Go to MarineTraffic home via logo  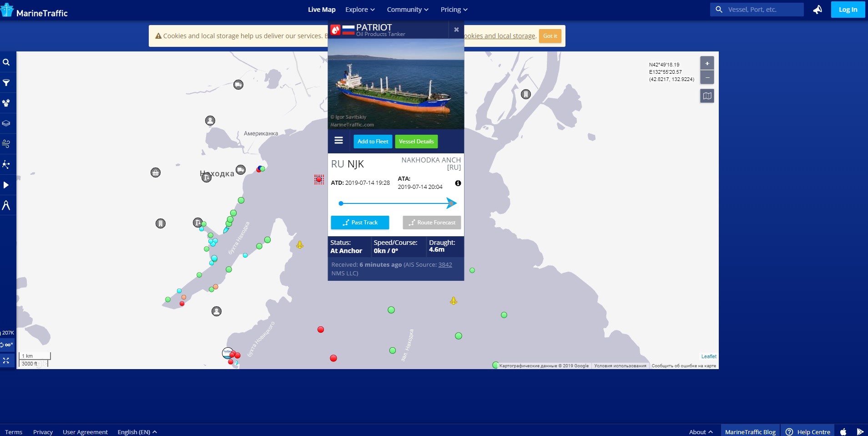tap(34, 11)
